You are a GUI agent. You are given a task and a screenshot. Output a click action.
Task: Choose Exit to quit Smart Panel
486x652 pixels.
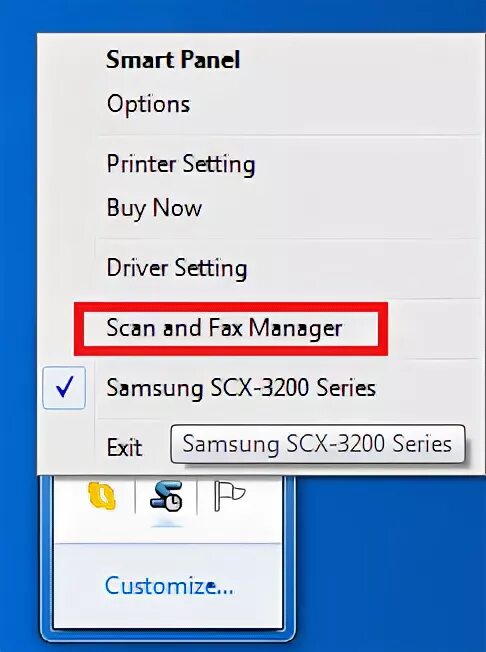[x=124, y=448]
